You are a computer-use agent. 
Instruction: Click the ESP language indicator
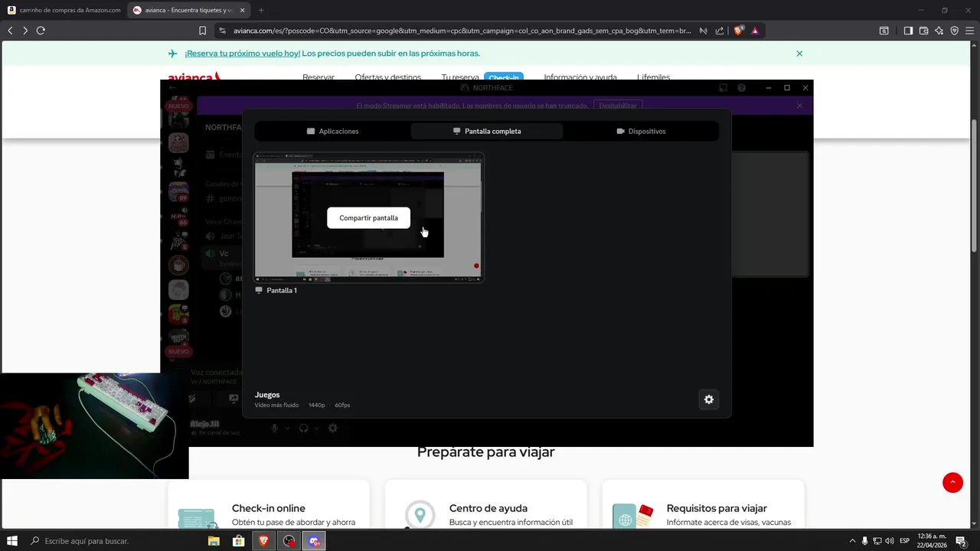coord(904,541)
